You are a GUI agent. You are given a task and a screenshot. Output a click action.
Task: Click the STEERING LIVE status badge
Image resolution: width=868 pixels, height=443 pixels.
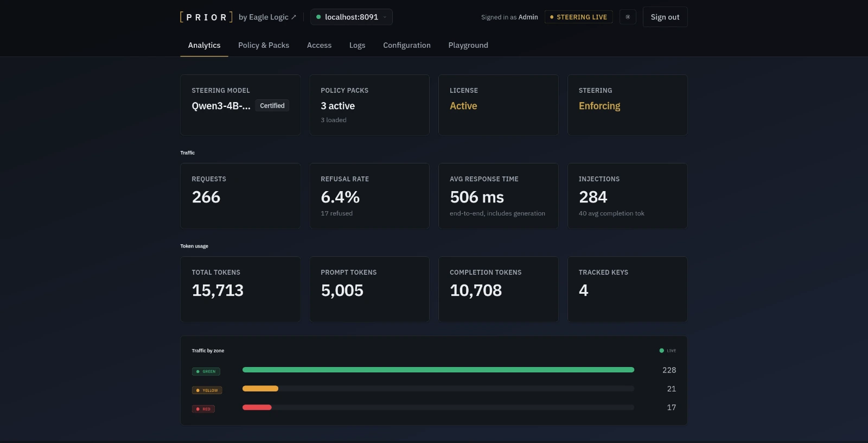point(578,17)
